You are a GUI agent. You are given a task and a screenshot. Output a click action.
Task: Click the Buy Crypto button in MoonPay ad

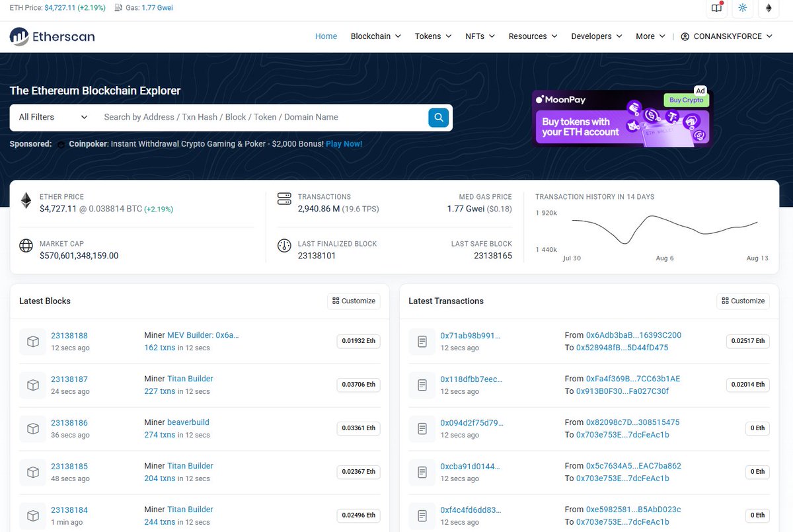click(686, 100)
